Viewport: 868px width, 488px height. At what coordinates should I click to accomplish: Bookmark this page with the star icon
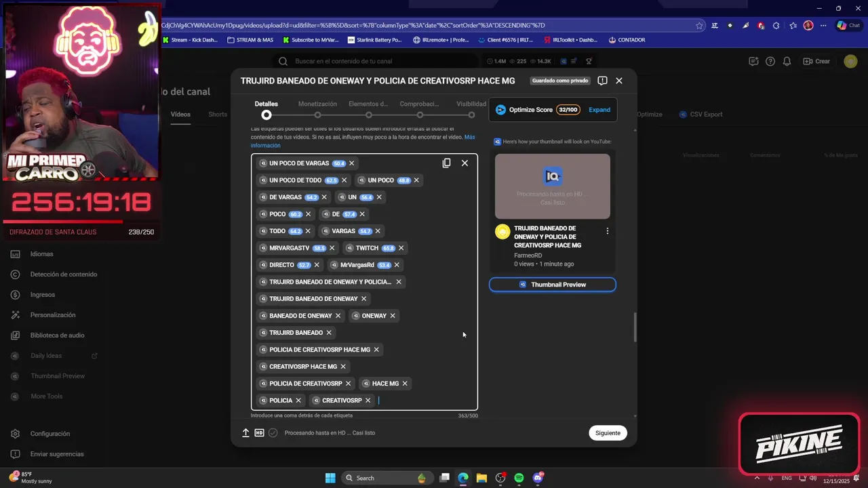699,26
